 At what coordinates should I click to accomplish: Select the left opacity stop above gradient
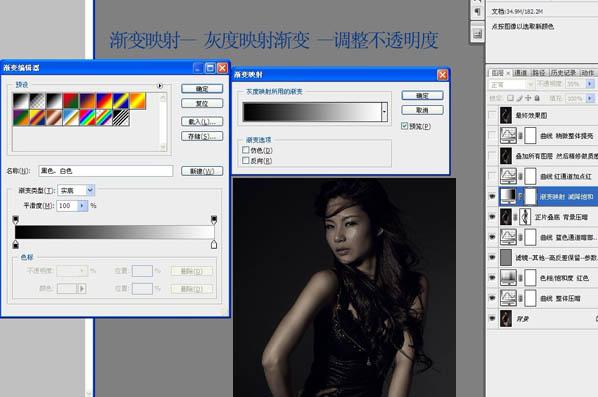(16, 219)
